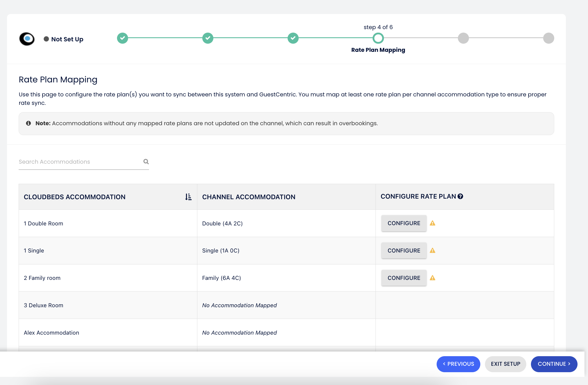Jump to step five grey circle
588x385 pixels.
[463, 38]
